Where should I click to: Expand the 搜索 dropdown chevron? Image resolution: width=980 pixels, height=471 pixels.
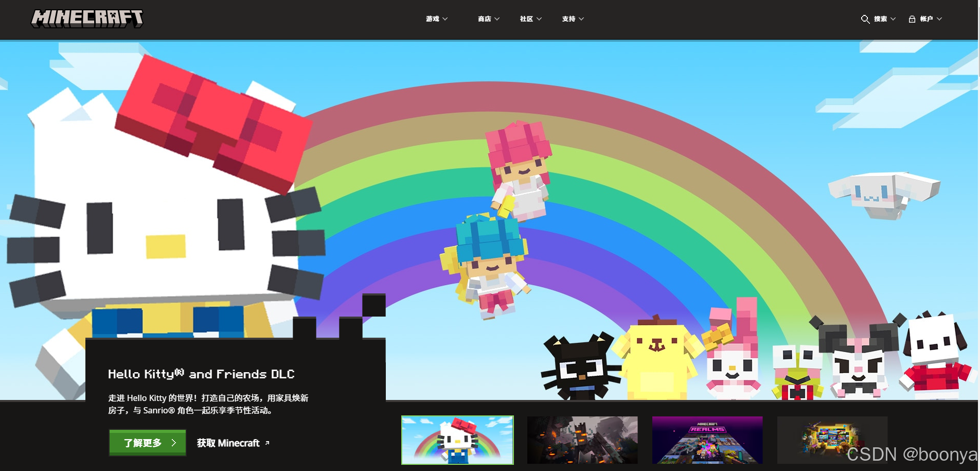893,19
